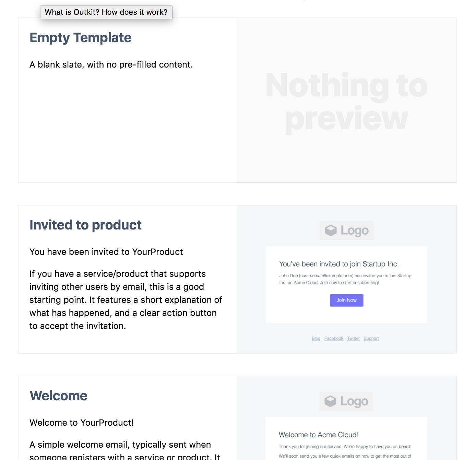
Task: Click the 'What is Outkit? How does it work?' tooltip
Action: point(106,12)
